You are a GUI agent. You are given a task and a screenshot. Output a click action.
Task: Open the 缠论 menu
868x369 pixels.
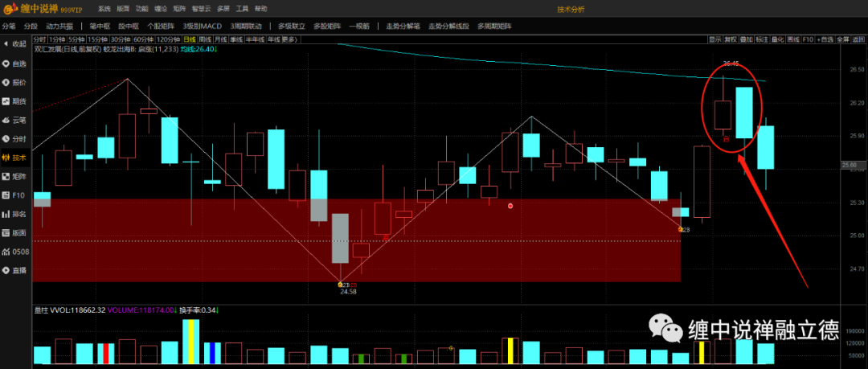pyautogui.click(x=161, y=10)
